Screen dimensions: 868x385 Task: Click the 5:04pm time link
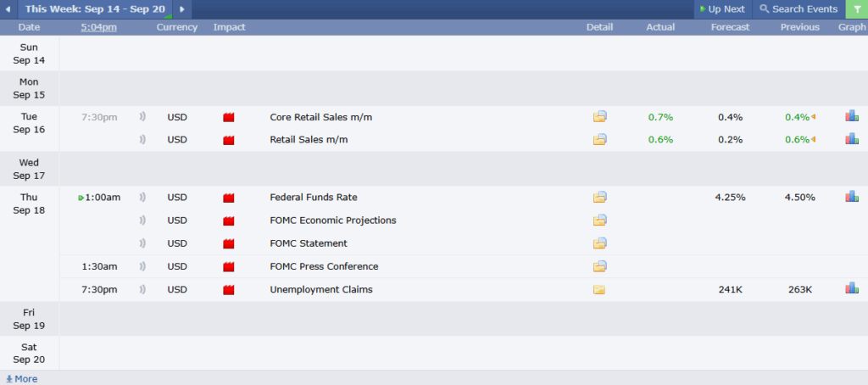coord(99,27)
